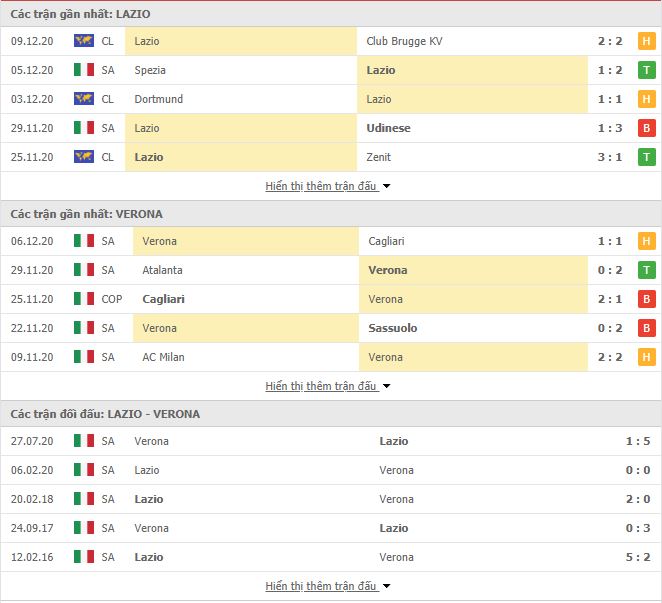
Task: Click the Italy flag on Atalanta vs Verona row
Action: point(84,270)
